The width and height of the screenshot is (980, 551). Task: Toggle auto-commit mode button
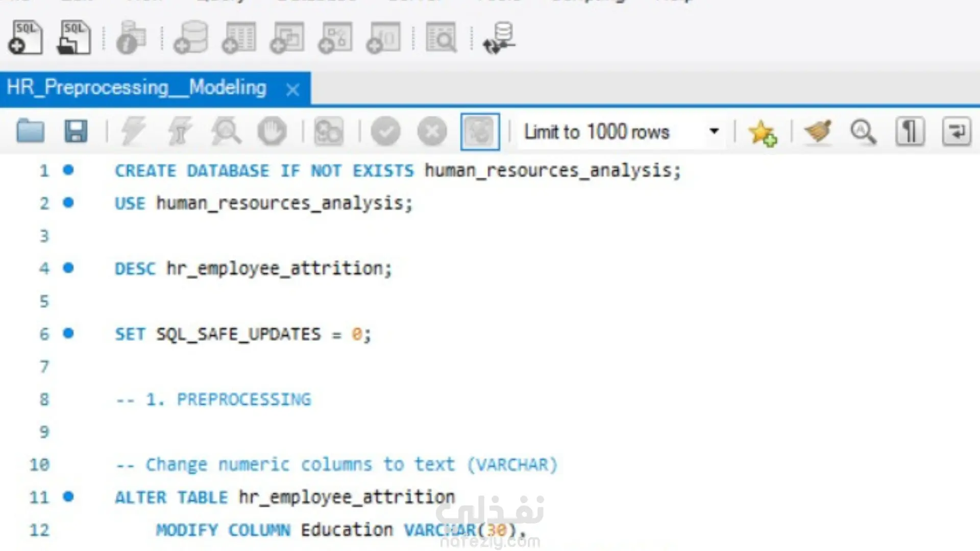tap(480, 132)
